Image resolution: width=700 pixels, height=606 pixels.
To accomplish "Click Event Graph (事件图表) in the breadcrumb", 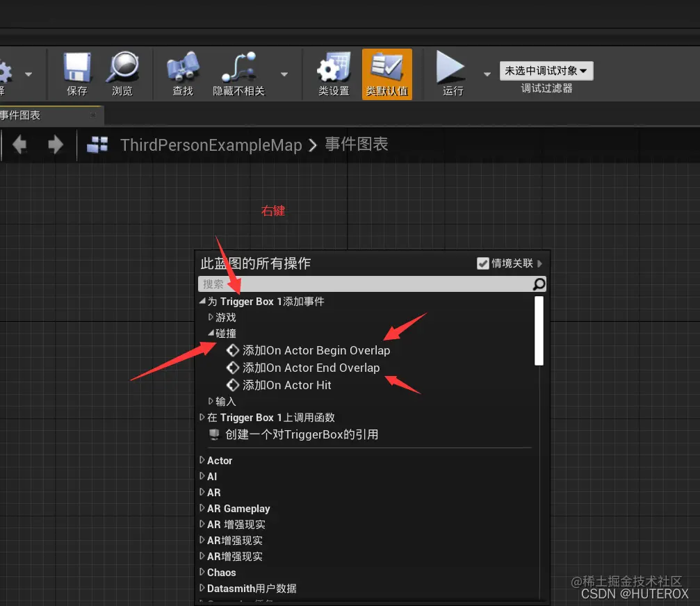I will (356, 144).
